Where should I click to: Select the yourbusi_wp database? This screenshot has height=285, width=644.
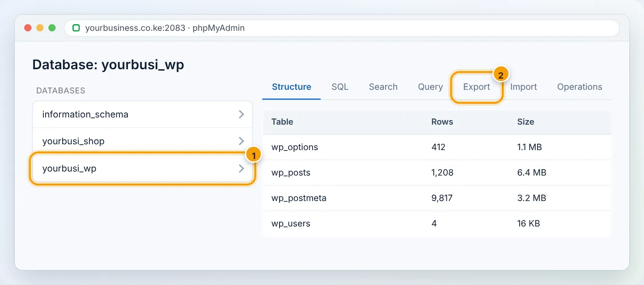(x=143, y=168)
